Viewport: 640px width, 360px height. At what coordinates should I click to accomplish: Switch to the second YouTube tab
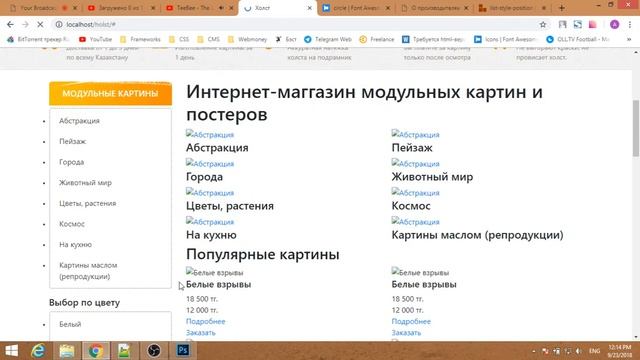(121, 8)
